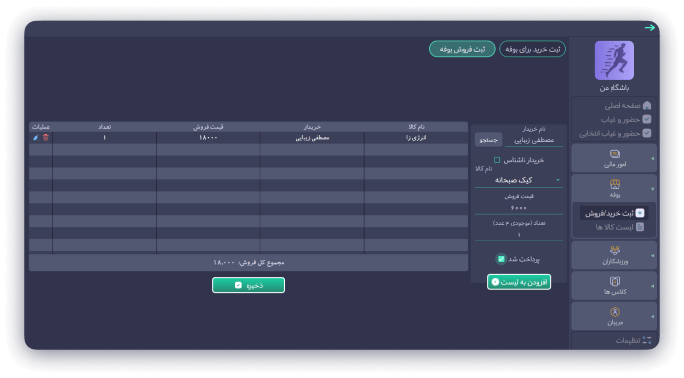The width and height of the screenshot is (684, 378).
Task: Open the کلاس ها classes icon in sidebar
Action: pos(615,281)
